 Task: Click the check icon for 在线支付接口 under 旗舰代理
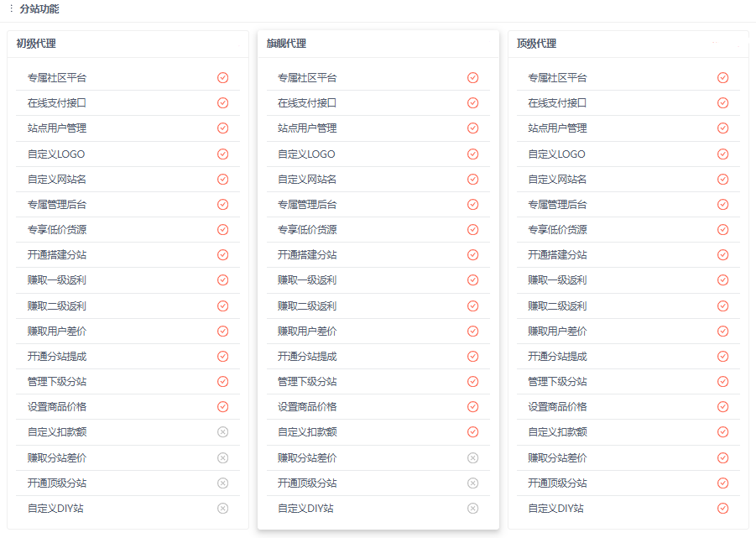coord(472,102)
